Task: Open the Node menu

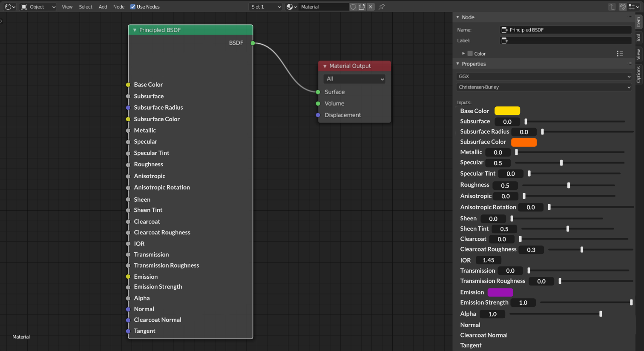Action: 119,7
